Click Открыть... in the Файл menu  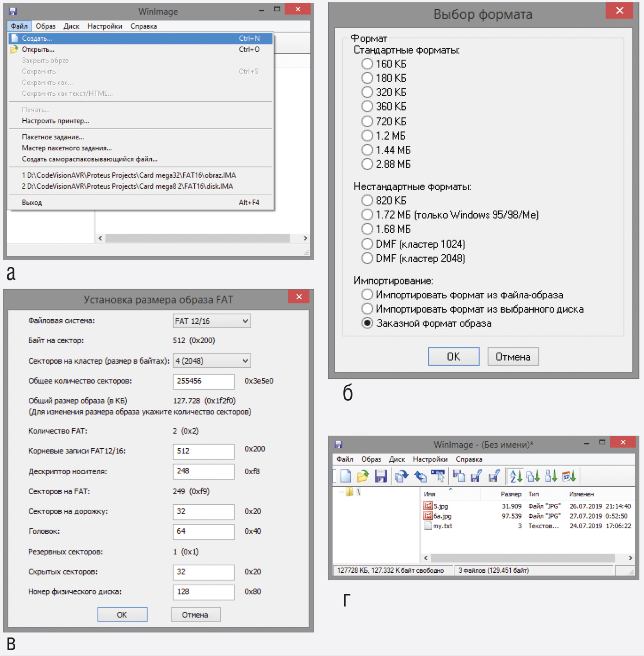click(x=141, y=50)
